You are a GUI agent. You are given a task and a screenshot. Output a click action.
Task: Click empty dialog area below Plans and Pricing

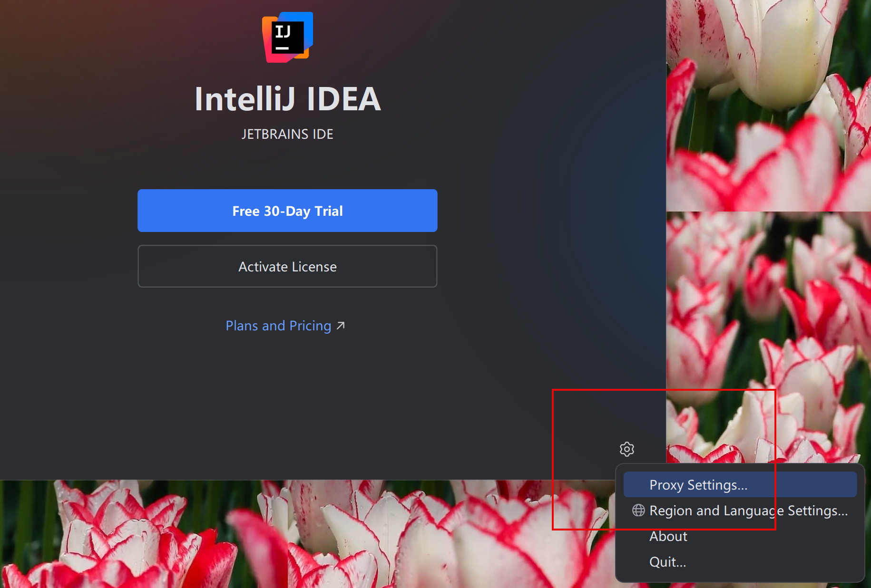click(287, 404)
